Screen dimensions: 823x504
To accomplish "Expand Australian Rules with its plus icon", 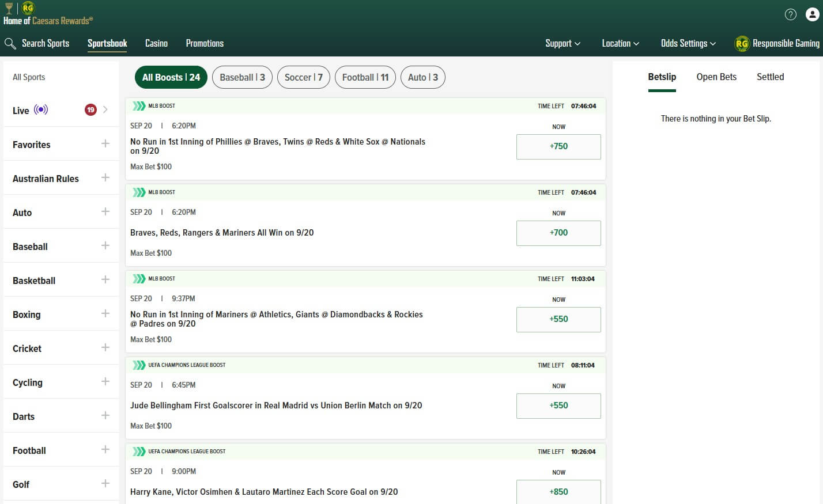I will point(105,177).
